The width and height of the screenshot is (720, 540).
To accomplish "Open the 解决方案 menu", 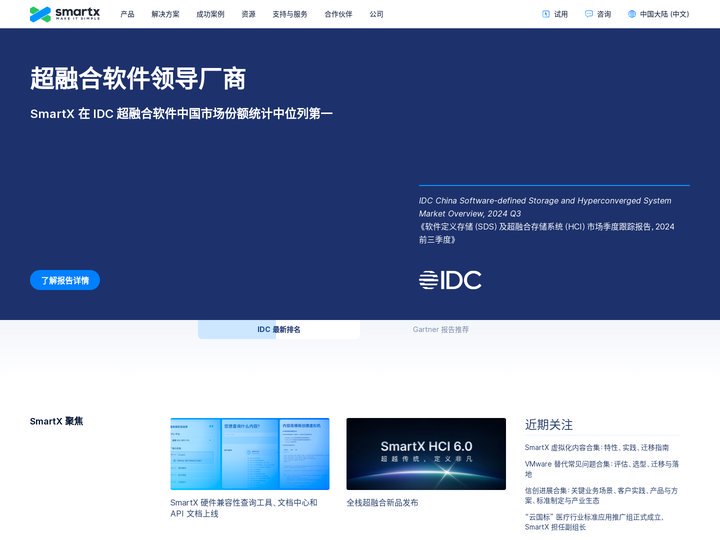I will coord(166,14).
